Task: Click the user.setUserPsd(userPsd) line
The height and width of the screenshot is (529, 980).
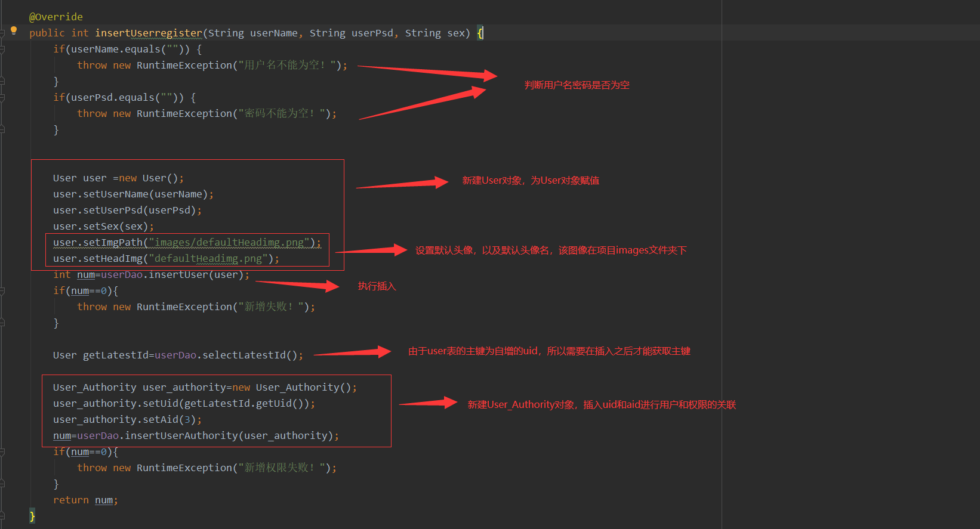Action: (x=127, y=210)
